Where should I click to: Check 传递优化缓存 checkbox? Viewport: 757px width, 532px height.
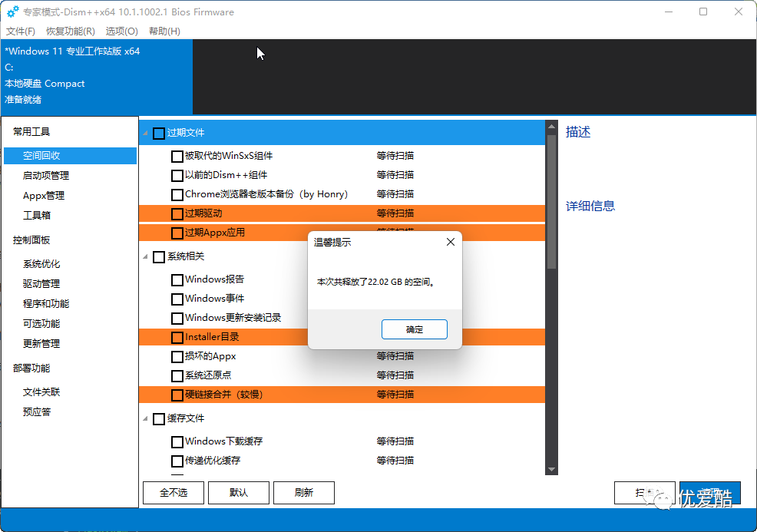pyautogui.click(x=177, y=461)
